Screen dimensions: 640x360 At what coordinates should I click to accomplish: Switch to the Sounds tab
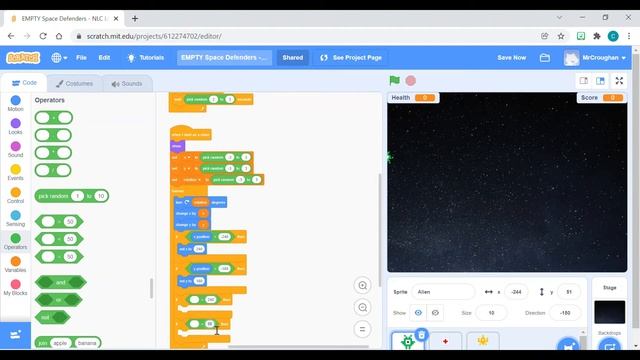(127, 84)
